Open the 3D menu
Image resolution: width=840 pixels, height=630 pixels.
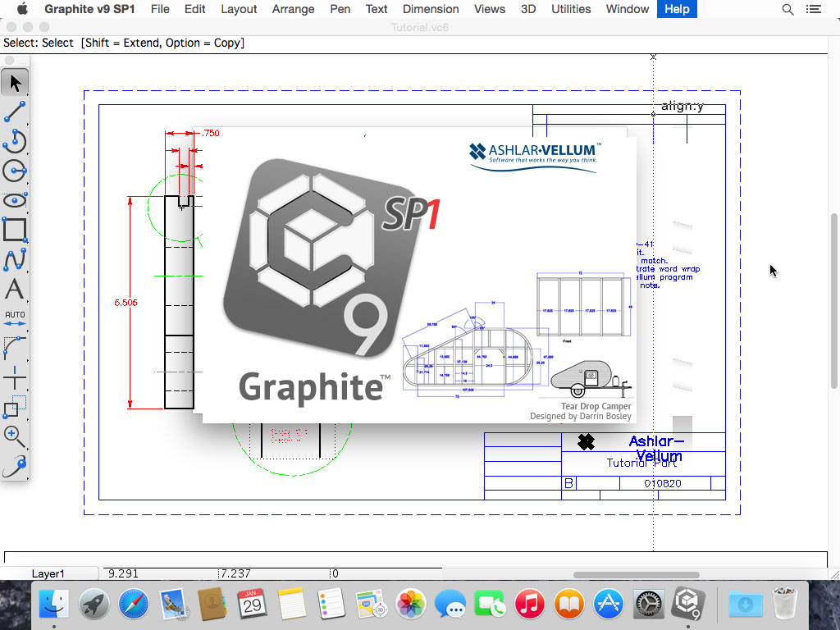pyautogui.click(x=527, y=9)
